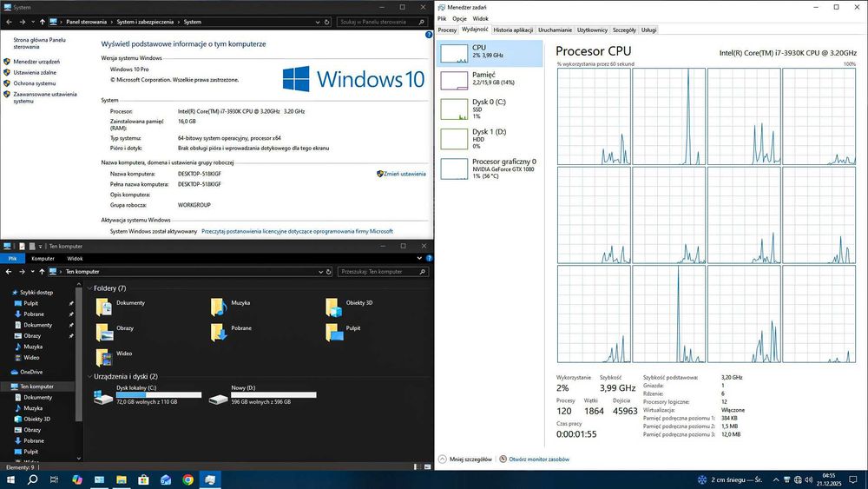The height and width of the screenshot is (489, 868).
Task: Open Usługi tab in Task Manager
Action: pyautogui.click(x=648, y=30)
